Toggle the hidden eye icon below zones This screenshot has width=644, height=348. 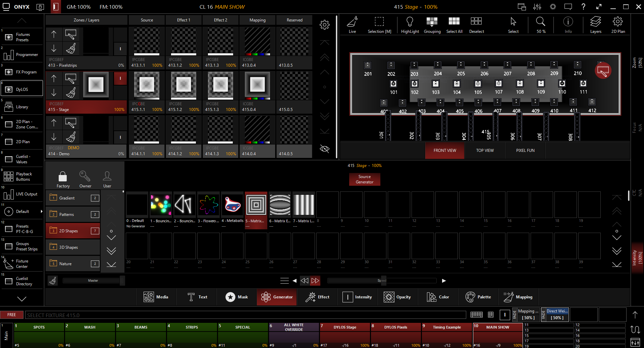point(324,149)
